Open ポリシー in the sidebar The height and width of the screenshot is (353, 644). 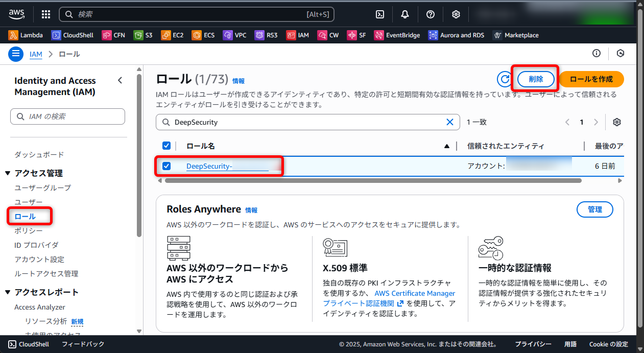coord(29,231)
